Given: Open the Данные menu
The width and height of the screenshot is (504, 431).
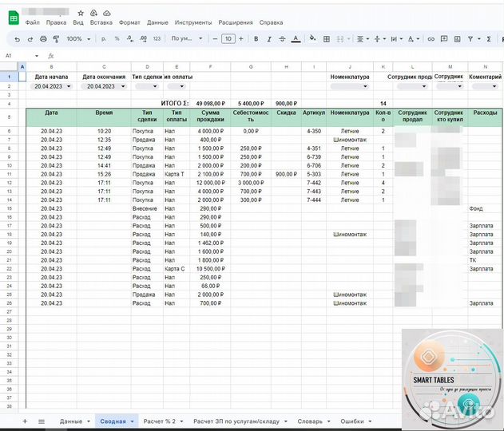Looking at the screenshot, I should coord(157,22).
